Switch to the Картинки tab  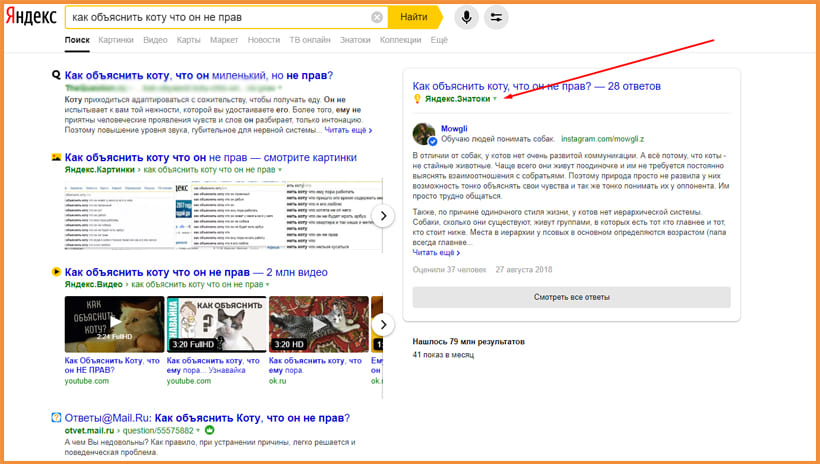pyautogui.click(x=116, y=40)
